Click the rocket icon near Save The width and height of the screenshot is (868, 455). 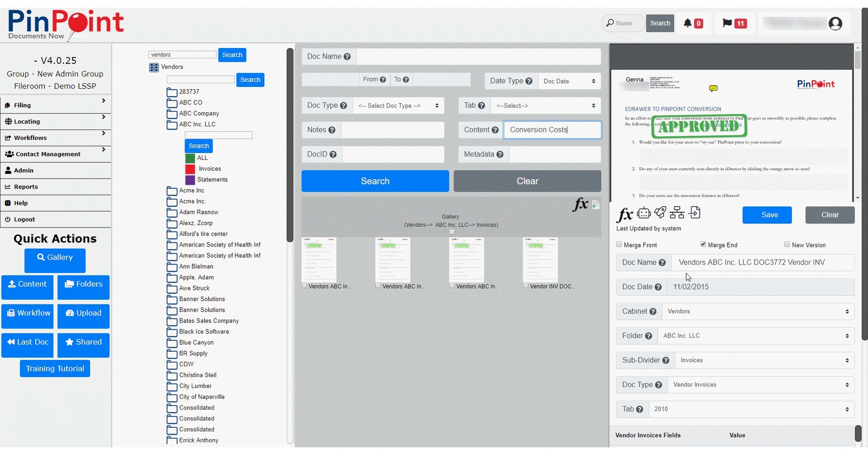(660, 213)
